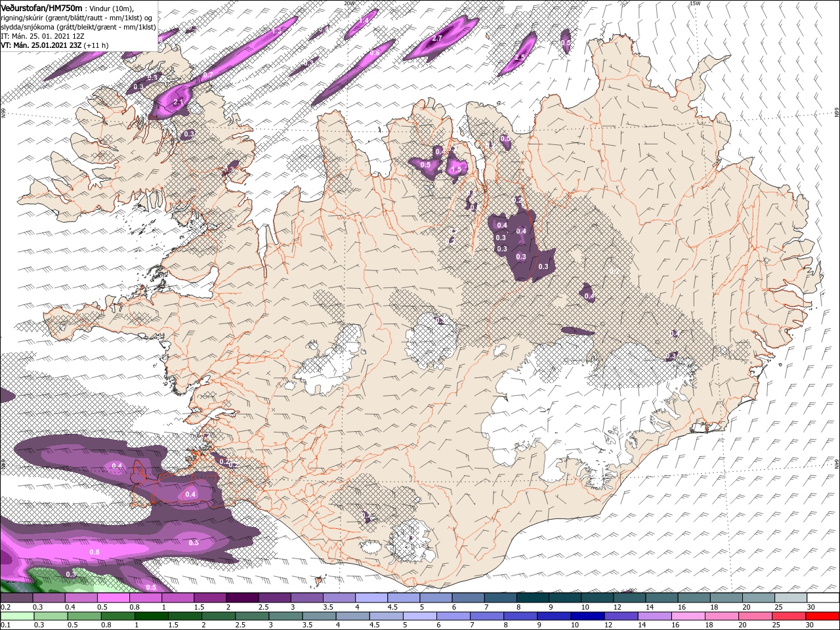Click the 'IT: Mán. 25. 01. 2021 12Z' line
Screen dimensions: 840x630
pyautogui.click(x=43, y=36)
